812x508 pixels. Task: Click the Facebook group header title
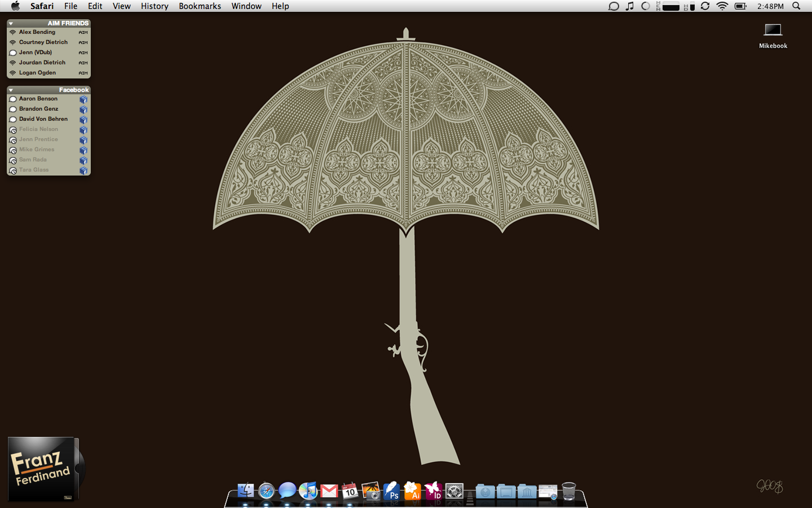coord(74,90)
